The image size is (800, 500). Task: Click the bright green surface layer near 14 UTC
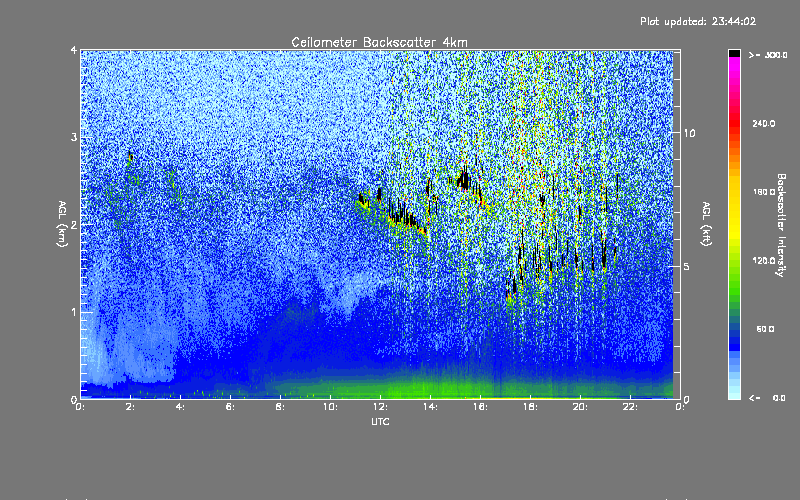(x=431, y=388)
